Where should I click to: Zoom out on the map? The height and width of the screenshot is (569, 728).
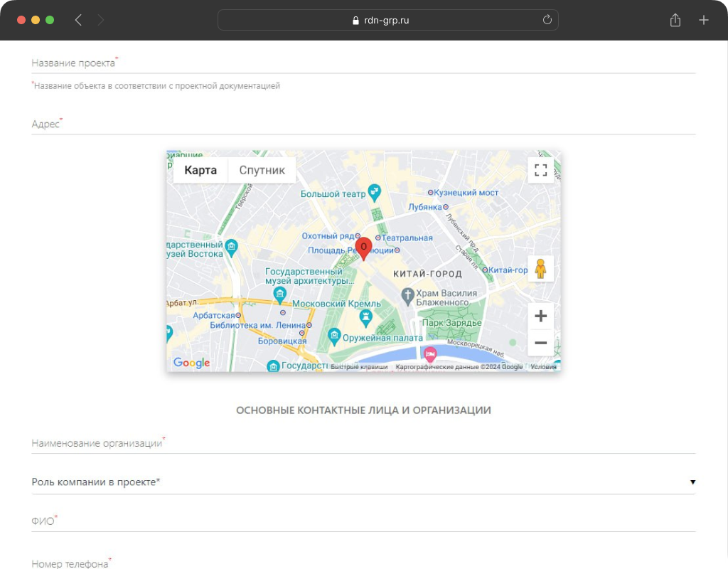coord(540,343)
